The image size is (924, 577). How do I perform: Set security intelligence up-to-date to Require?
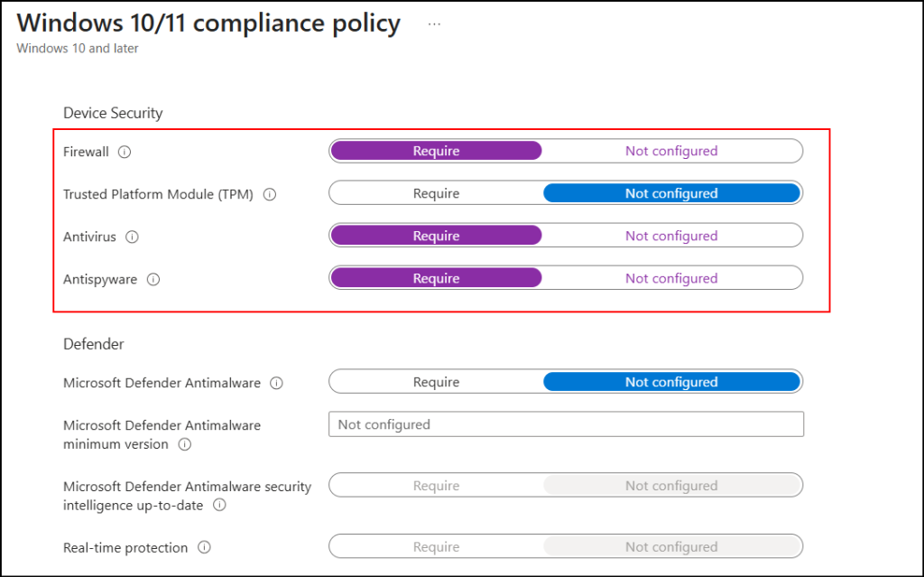[x=436, y=486]
